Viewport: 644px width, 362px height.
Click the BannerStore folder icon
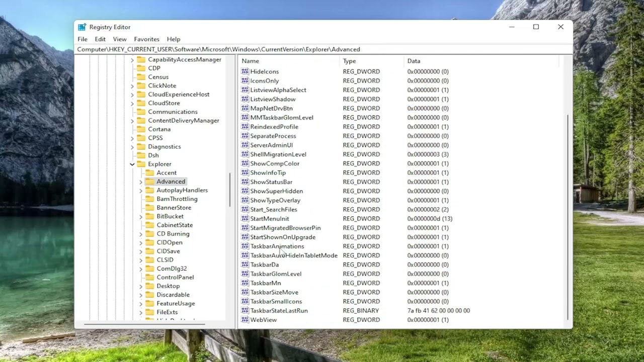pyautogui.click(x=149, y=208)
